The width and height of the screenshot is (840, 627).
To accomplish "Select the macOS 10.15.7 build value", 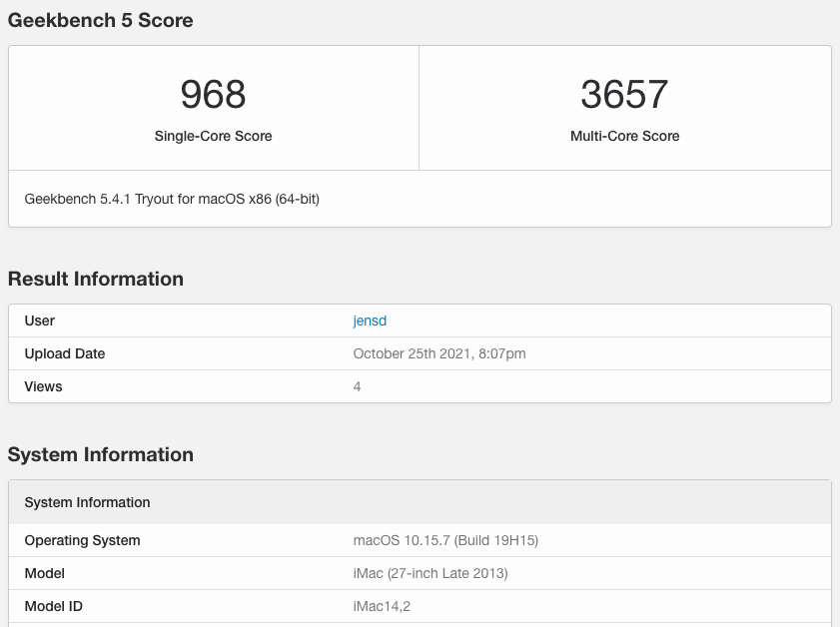I will tap(445, 540).
